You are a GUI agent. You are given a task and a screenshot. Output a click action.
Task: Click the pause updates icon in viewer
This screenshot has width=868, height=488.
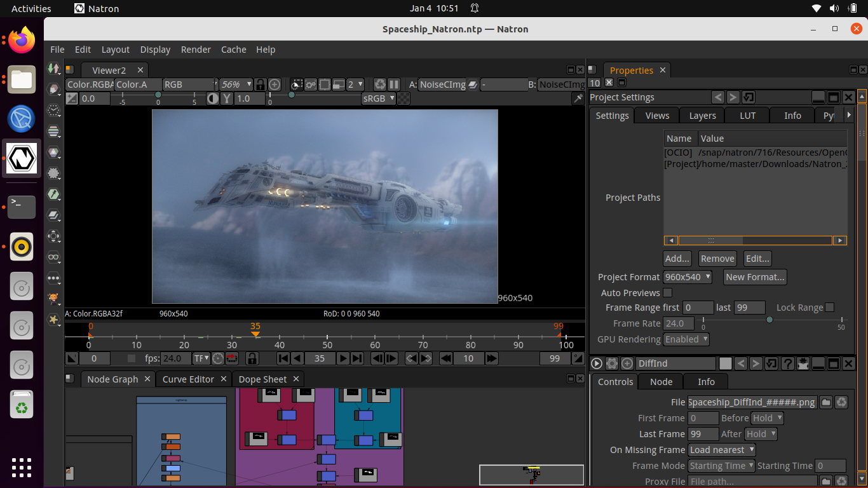coord(394,85)
